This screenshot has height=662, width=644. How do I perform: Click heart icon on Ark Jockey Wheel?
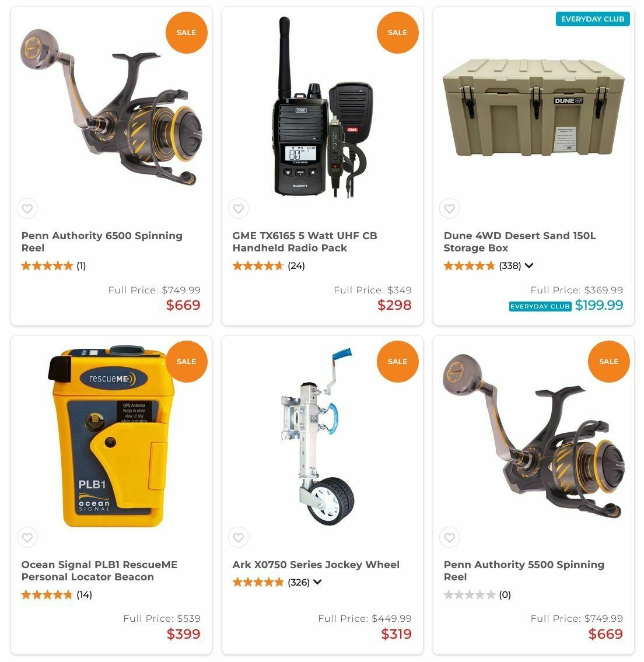click(x=239, y=537)
